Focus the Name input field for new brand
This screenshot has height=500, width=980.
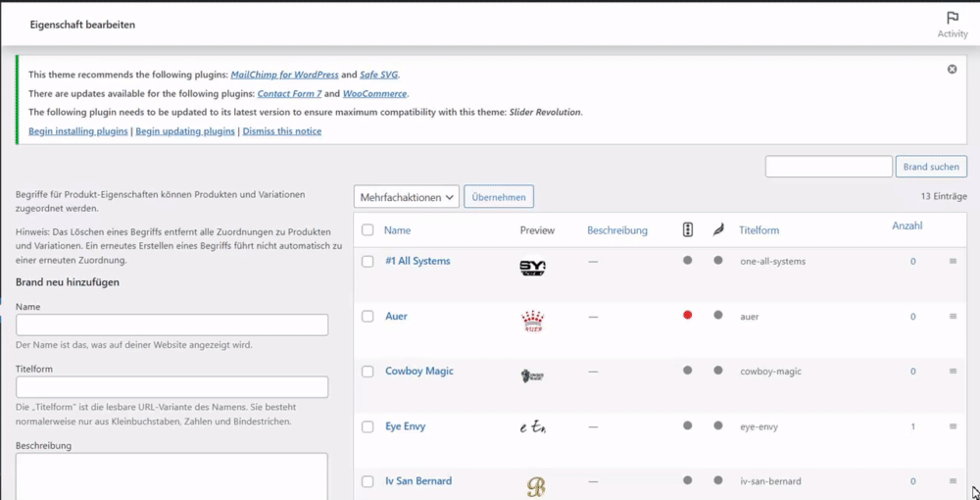point(171,325)
